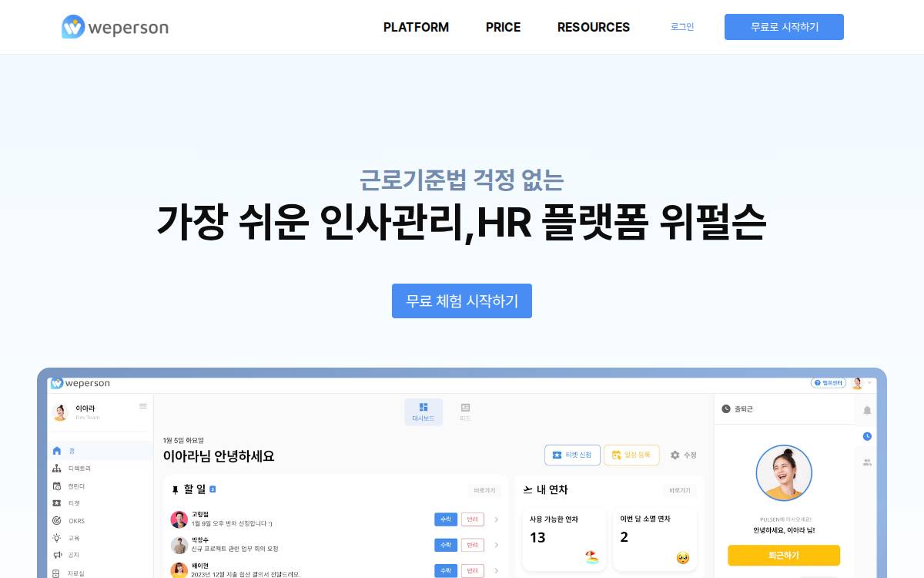The image size is (924, 578).
Task: Click the 로그인 link
Action: [682, 27]
